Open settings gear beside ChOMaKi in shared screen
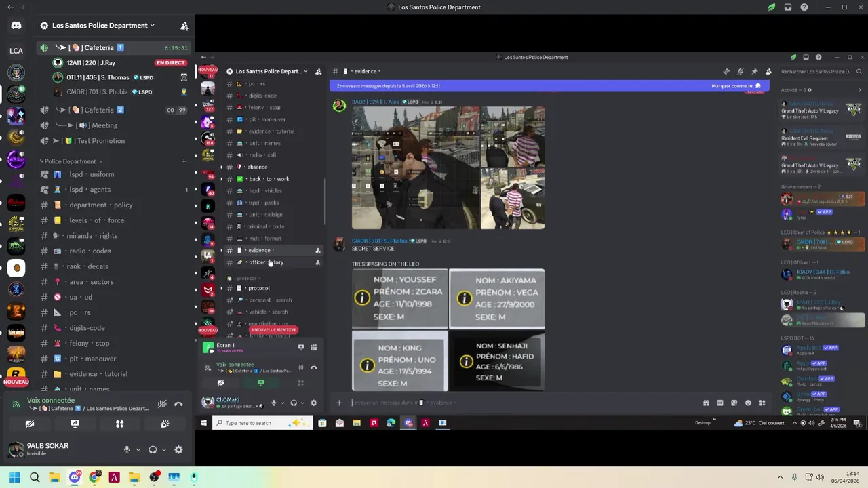Viewport: 868px width, 488px height. (x=313, y=403)
